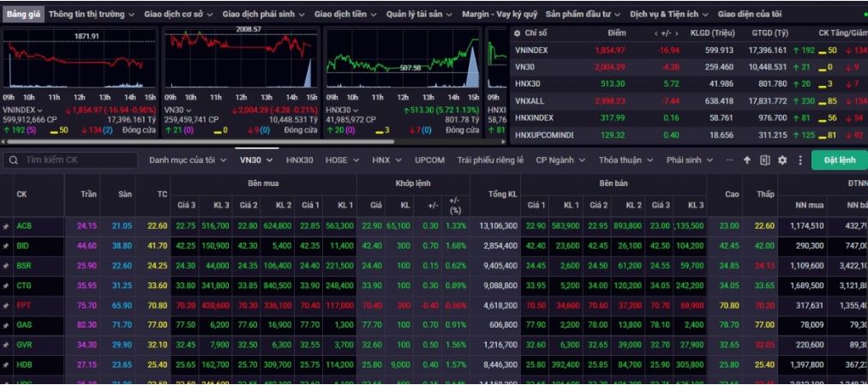Viewport: 868px width, 385px height.
Task: Select HNXUPCOMINDEX row in index table
Action: pyautogui.click(x=689, y=135)
